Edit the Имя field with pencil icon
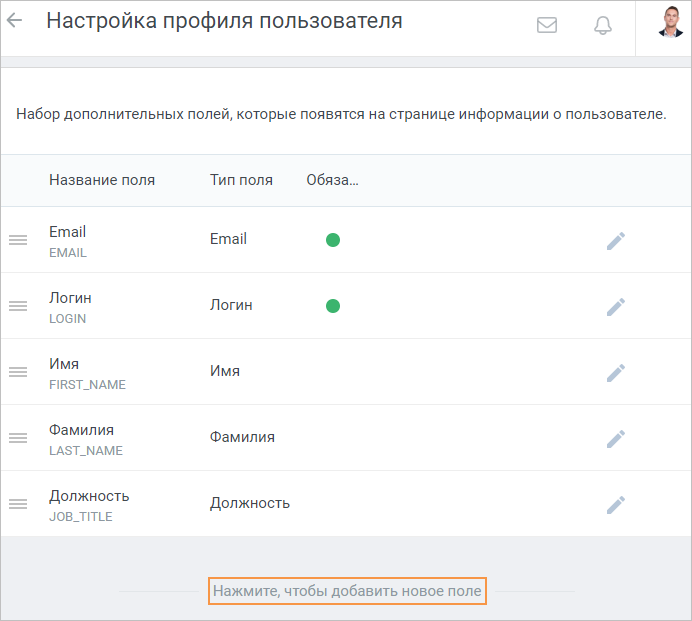This screenshot has width=692, height=621. coord(615,373)
